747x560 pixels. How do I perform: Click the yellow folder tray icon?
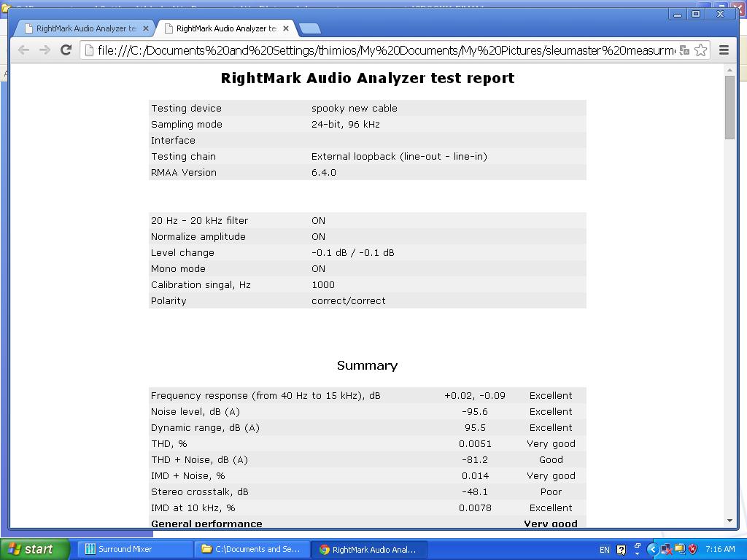(x=679, y=550)
